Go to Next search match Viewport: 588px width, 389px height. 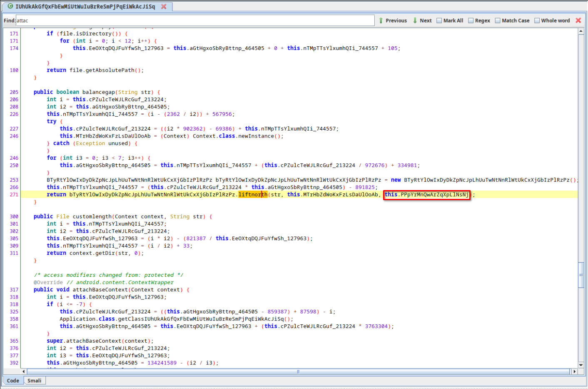422,20
